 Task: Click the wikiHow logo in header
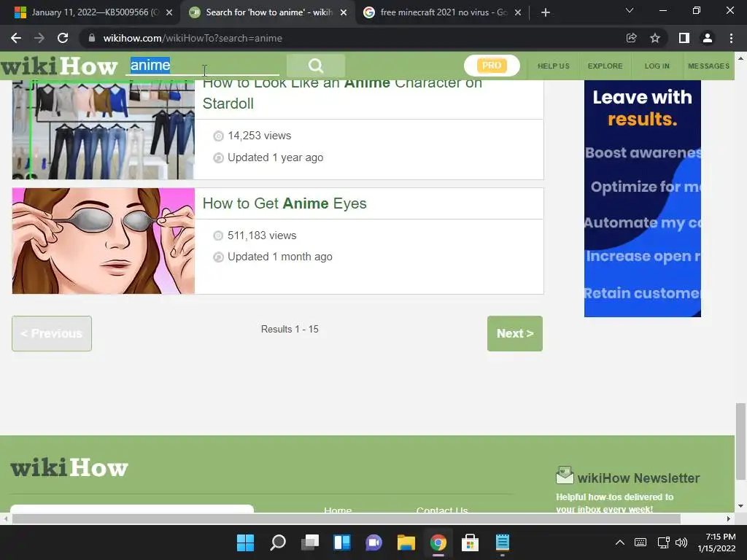[x=58, y=66]
